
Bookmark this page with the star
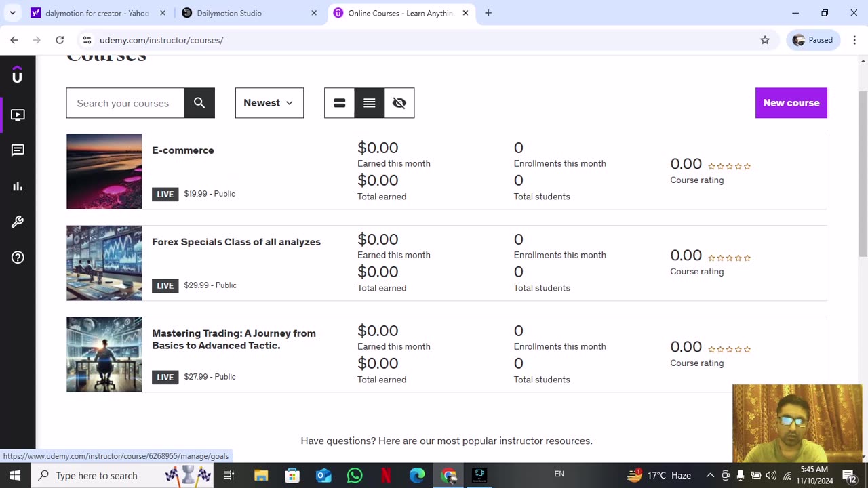[x=765, y=40]
